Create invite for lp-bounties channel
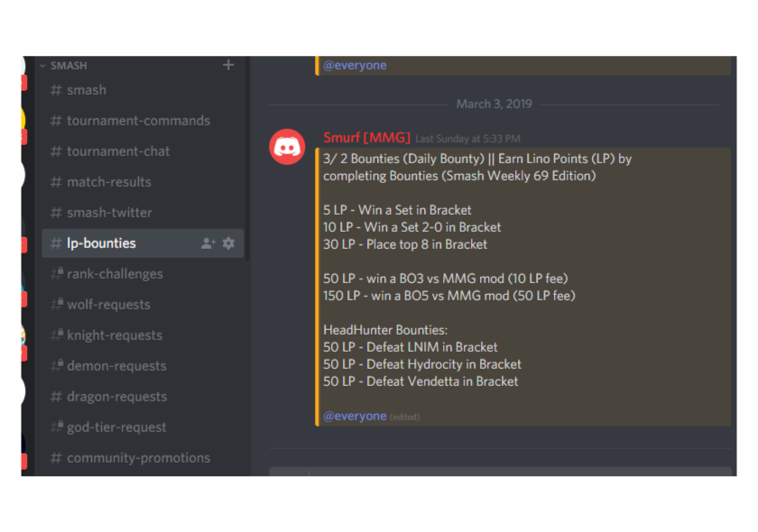The image size is (758, 532). tap(208, 243)
